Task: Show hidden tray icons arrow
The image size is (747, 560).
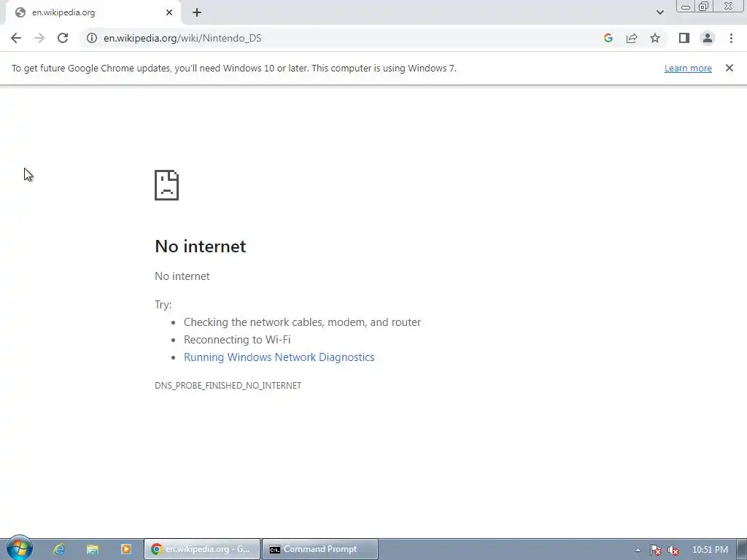Action: (x=638, y=550)
